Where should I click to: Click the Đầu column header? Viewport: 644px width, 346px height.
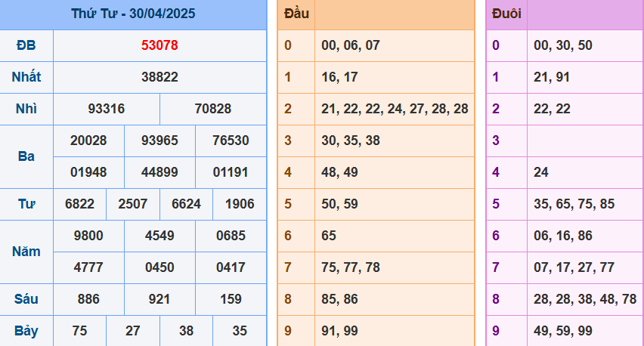[x=296, y=14]
